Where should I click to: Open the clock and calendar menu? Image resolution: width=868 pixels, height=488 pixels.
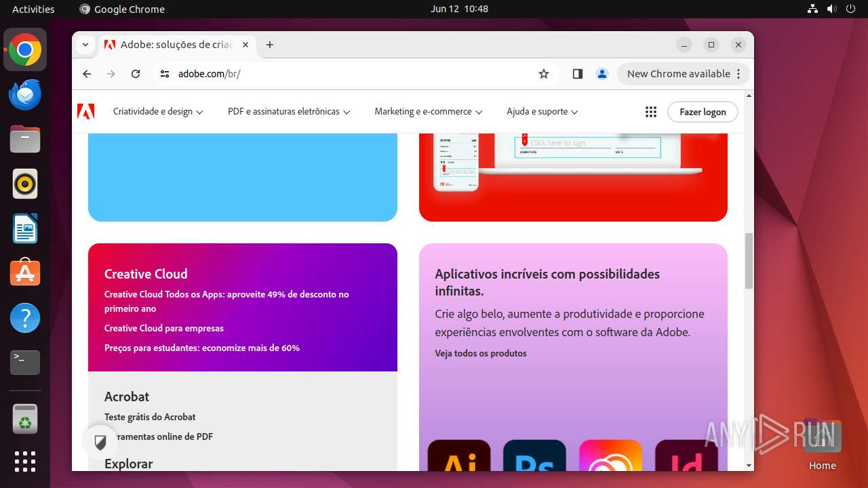point(459,9)
